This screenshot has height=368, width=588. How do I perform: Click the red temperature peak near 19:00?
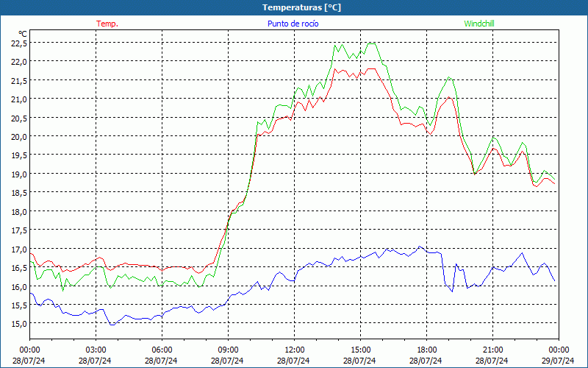(448, 97)
